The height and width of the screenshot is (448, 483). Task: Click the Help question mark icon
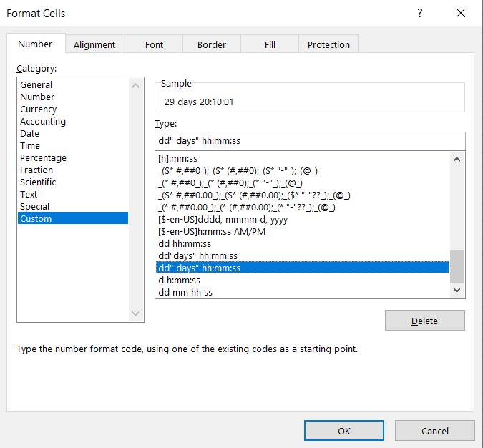coord(420,13)
